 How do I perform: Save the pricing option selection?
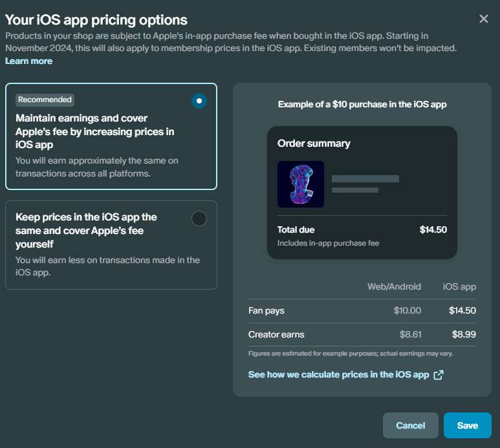tap(467, 425)
